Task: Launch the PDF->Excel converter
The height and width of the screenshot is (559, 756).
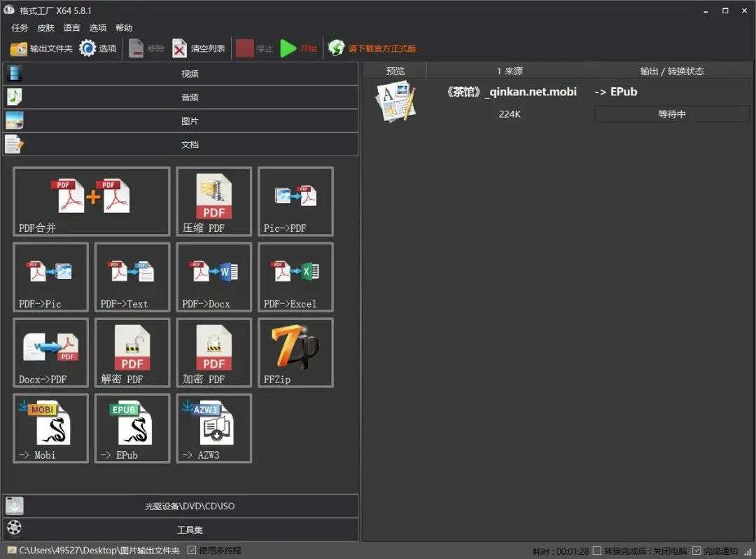Action: coord(295,277)
